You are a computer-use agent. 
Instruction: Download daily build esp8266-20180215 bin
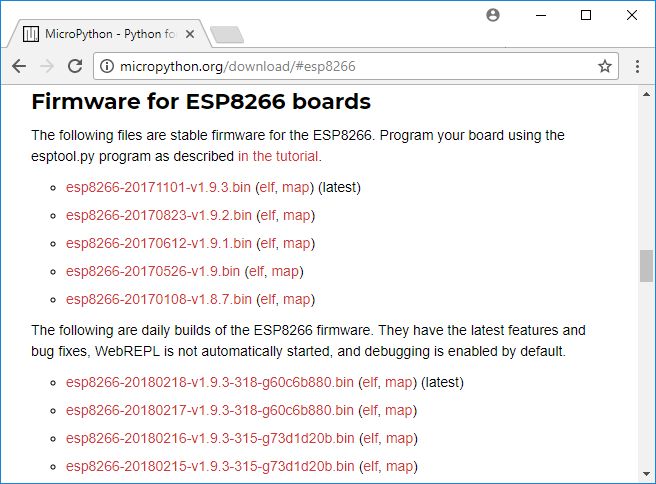pos(210,466)
